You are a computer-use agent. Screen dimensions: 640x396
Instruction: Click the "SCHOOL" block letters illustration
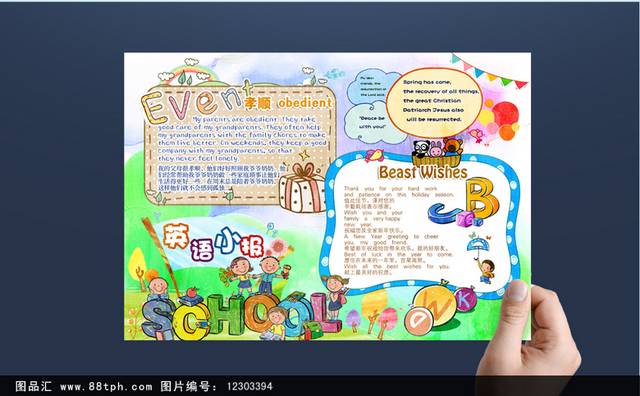(241, 318)
